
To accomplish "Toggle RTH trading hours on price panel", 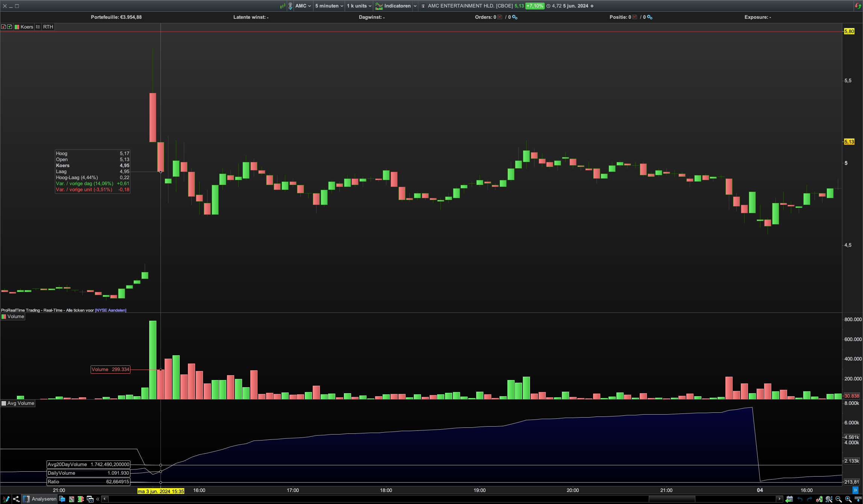I will (48, 27).
